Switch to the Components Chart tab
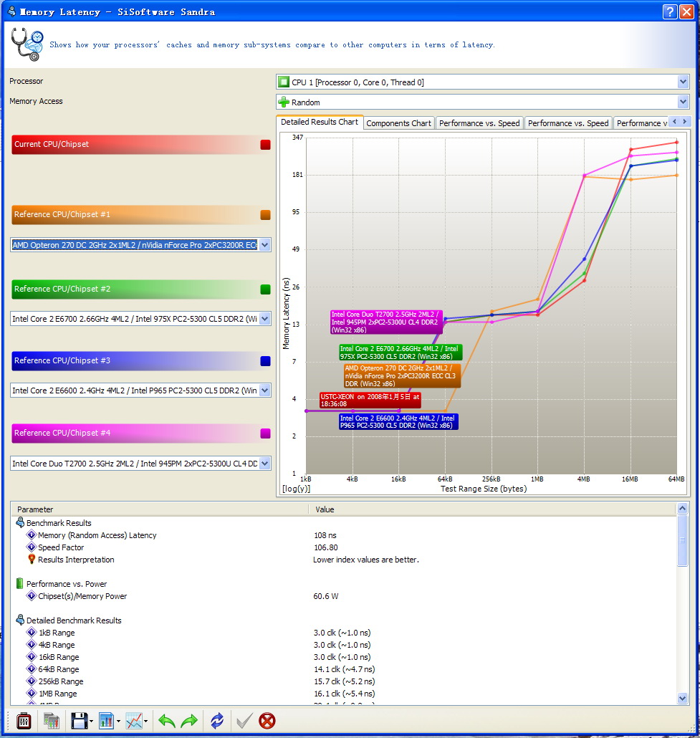Image resolution: width=700 pixels, height=738 pixels. tap(398, 123)
